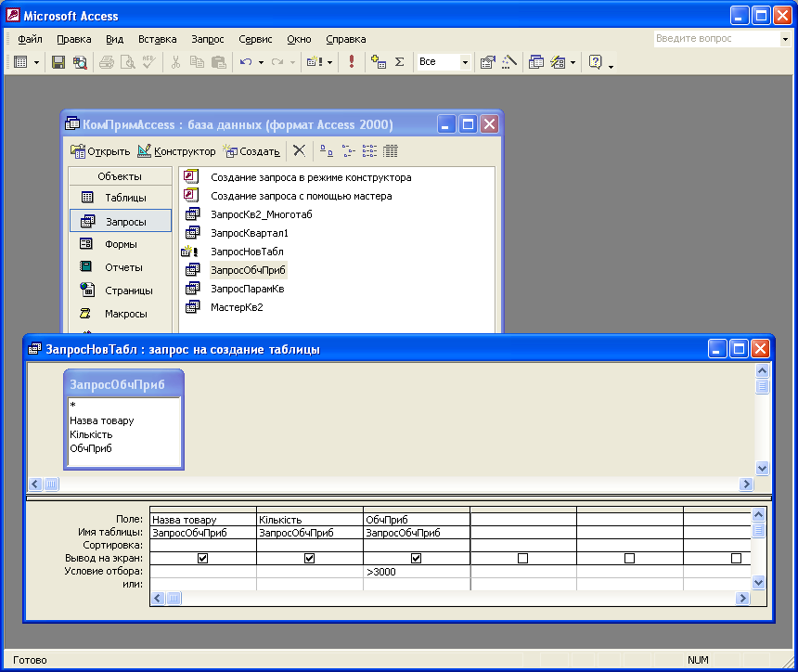
Task: Click the >3000 criteria cell
Action: tap(417, 572)
